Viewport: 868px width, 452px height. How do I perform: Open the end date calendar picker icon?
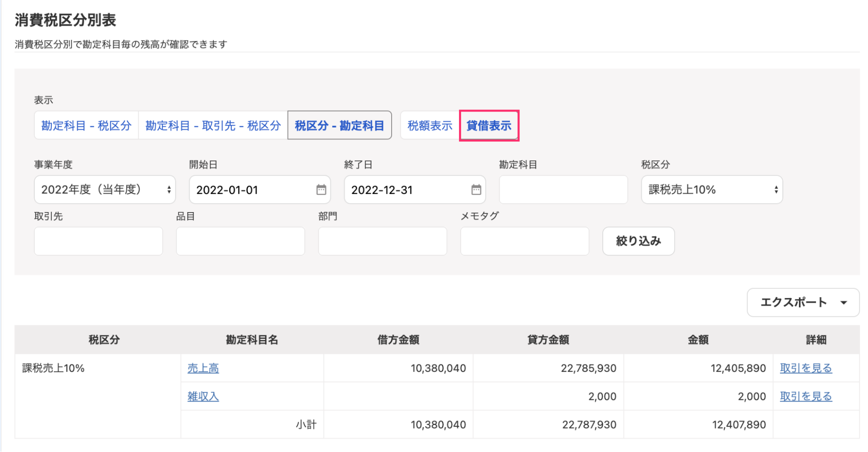(476, 190)
